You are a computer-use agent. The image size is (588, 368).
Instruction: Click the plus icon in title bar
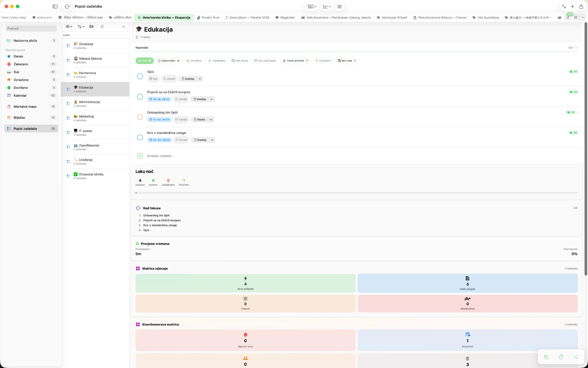(x=572, y=7)
